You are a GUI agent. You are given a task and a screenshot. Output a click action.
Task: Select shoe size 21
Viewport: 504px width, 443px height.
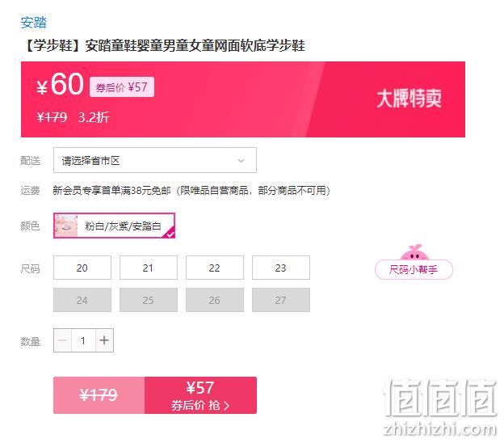click(149, 268)
